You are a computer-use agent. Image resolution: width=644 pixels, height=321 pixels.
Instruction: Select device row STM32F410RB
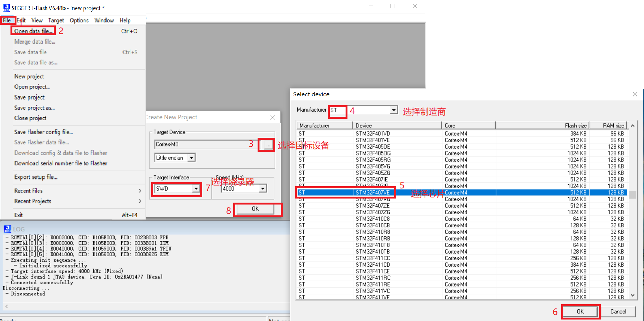point(462,238)
